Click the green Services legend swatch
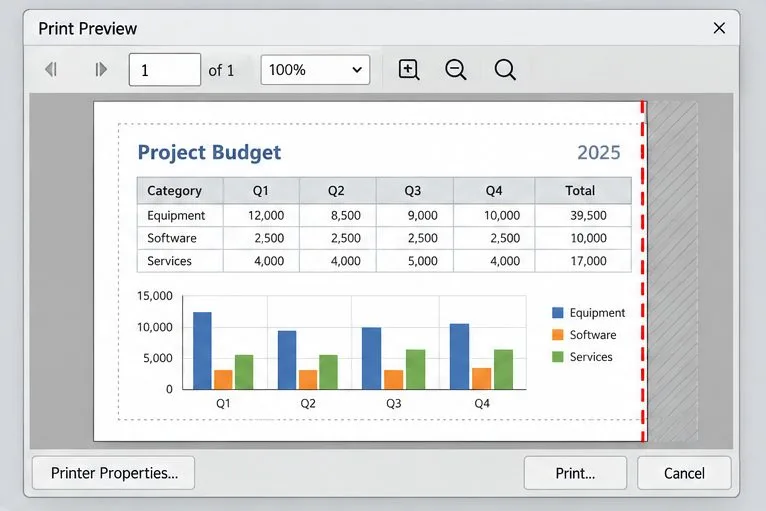Viewport: 766px width, 511px height. (x=557, y=357)
